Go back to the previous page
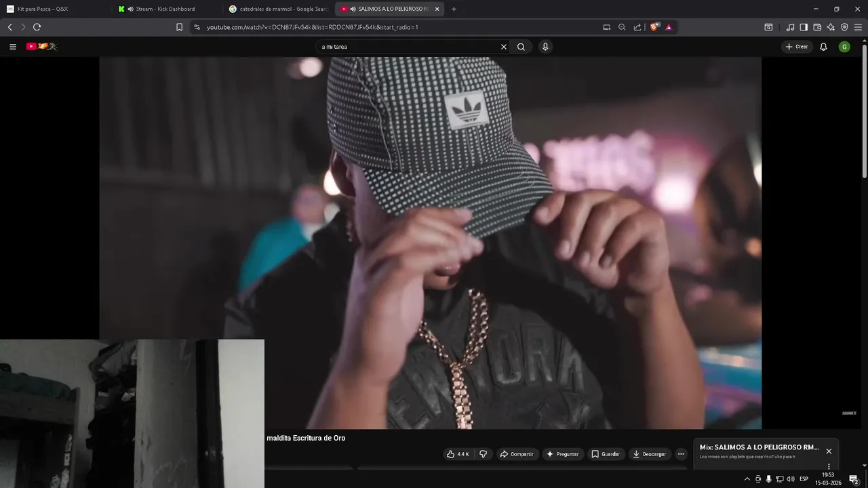Viewport: 868px width, 488px height. click(9, 27)
